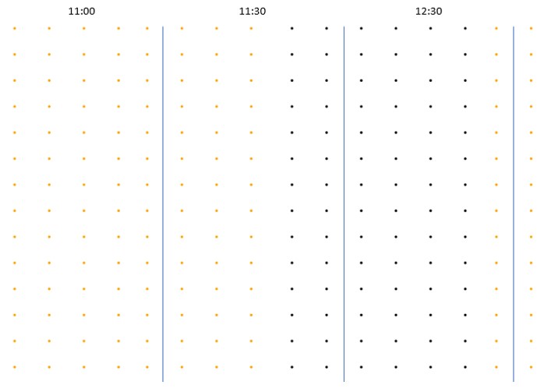Click the top-row black dot just left of the second line

coord(327,29)
